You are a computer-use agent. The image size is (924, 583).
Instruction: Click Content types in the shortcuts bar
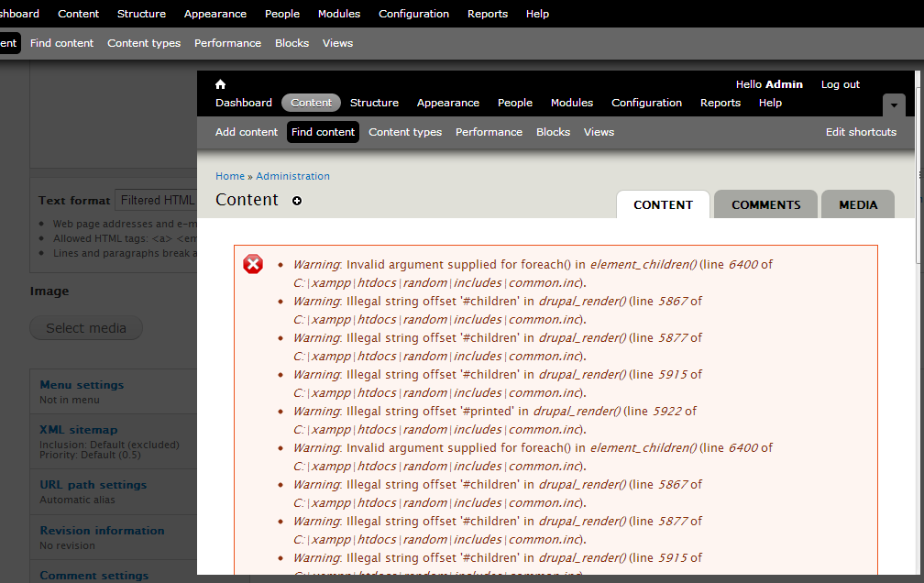[405, 132]
